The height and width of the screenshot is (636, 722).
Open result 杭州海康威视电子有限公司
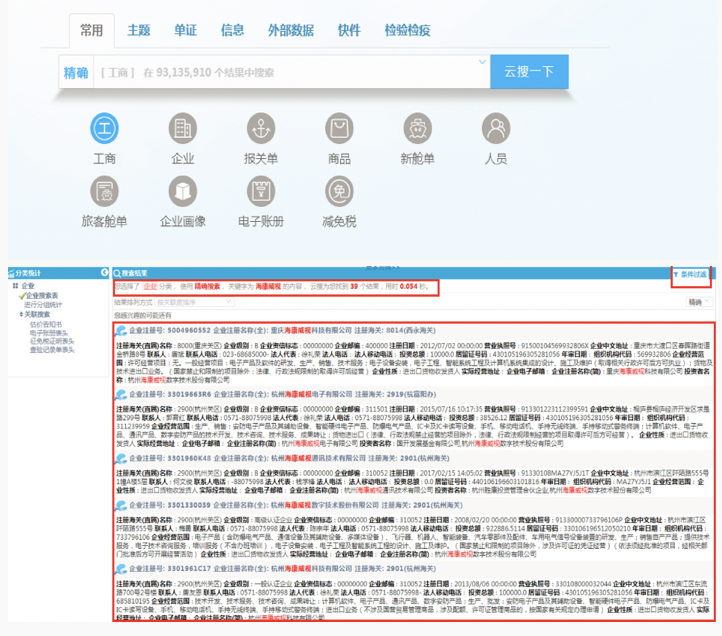coord(311,395)
